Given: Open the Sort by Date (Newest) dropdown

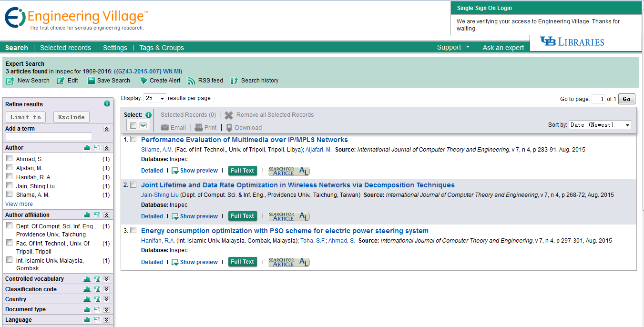Looking at the screenshot, I should [600, 125].
